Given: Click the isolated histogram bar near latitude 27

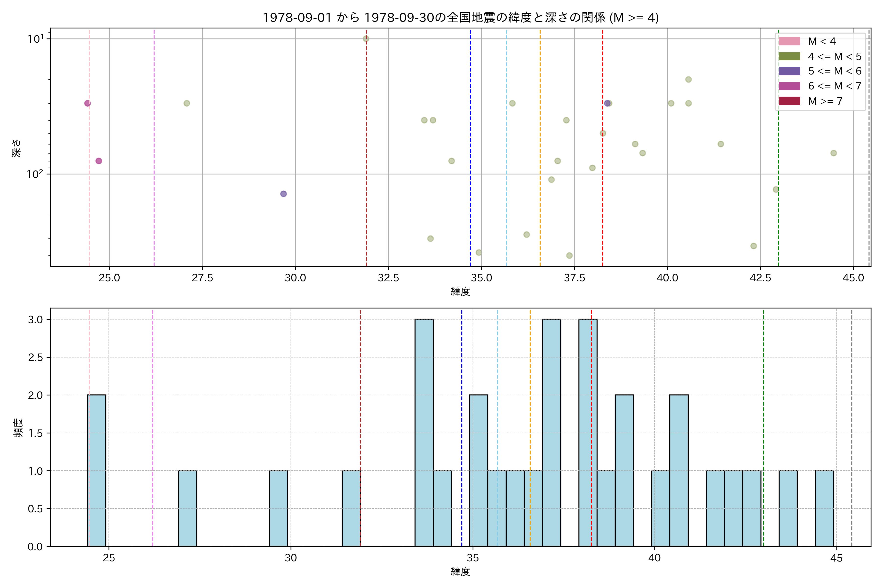Looking at the screenshot, I should tap(187, 509).
